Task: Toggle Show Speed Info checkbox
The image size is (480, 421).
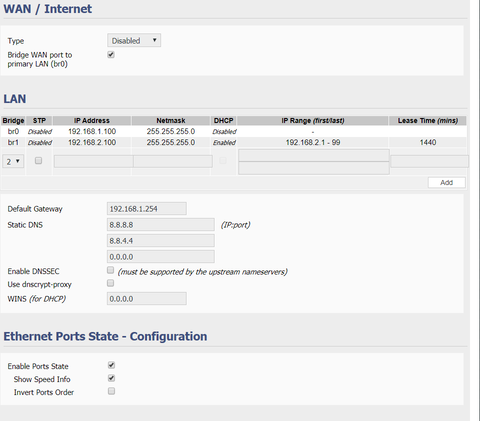Action: pyautogui.click(x=111, y=378)
